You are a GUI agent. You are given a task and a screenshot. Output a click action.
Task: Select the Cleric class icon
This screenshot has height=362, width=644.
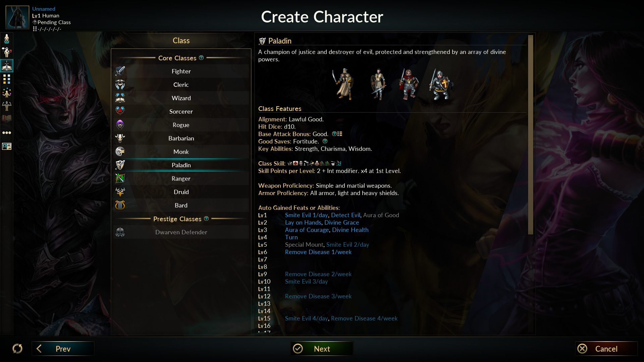coord(120,84)
